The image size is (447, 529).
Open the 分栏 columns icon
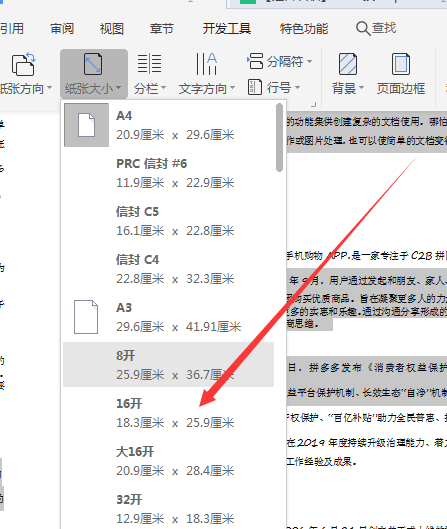[x=149, y=63]
